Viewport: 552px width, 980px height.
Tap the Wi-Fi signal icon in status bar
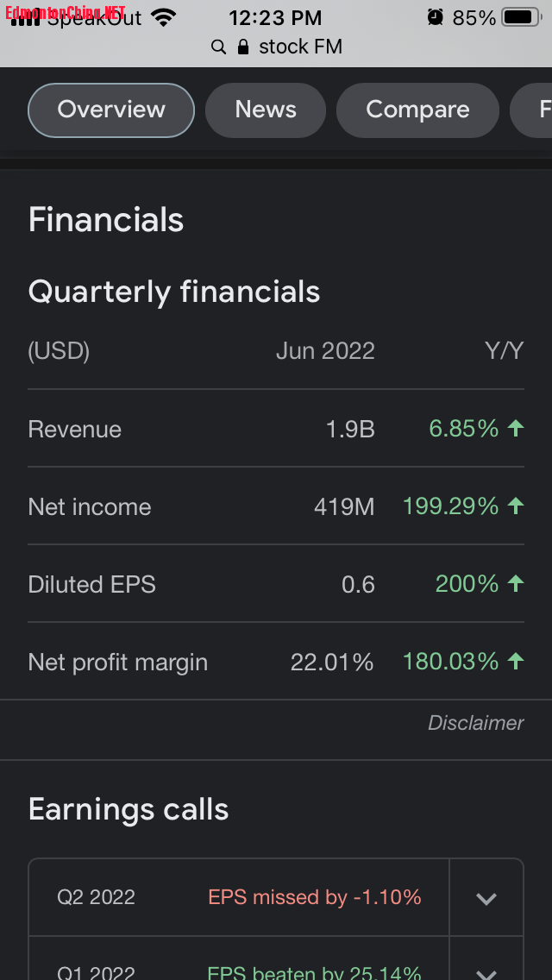[x=163, y=17]
